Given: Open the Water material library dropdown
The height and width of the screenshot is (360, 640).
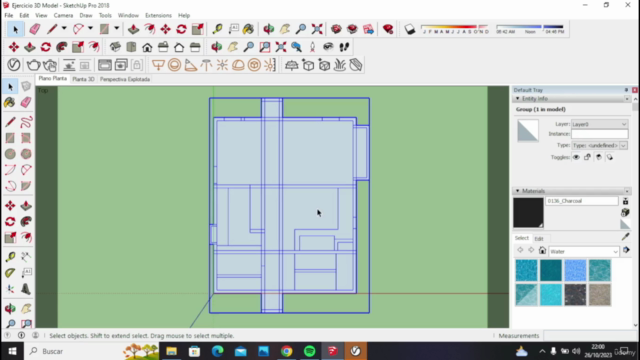Looking at the screenshot, I should click(584, 251).
